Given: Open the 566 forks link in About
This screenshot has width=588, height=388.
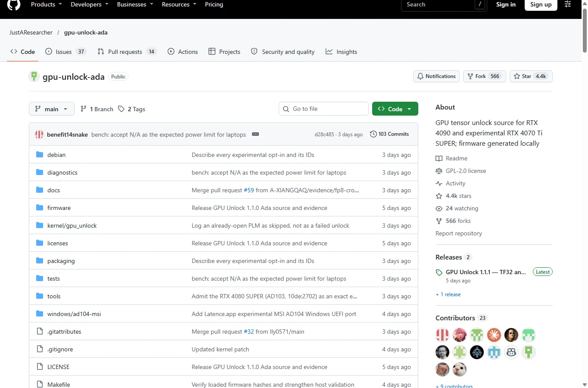Looking at the screenshot, I should pos(453,221).
